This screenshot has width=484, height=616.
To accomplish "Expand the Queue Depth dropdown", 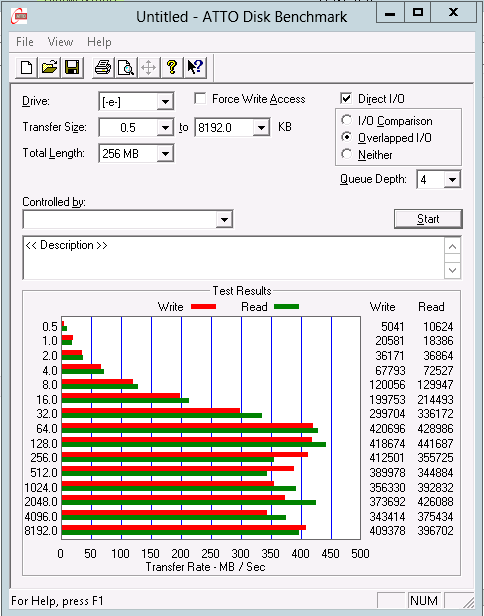I will 452,180.
